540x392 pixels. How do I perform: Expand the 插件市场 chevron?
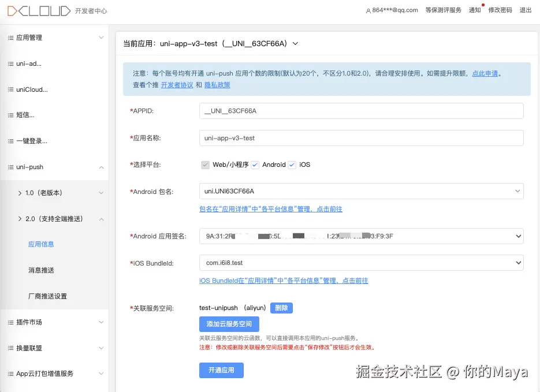click(101, 322)
